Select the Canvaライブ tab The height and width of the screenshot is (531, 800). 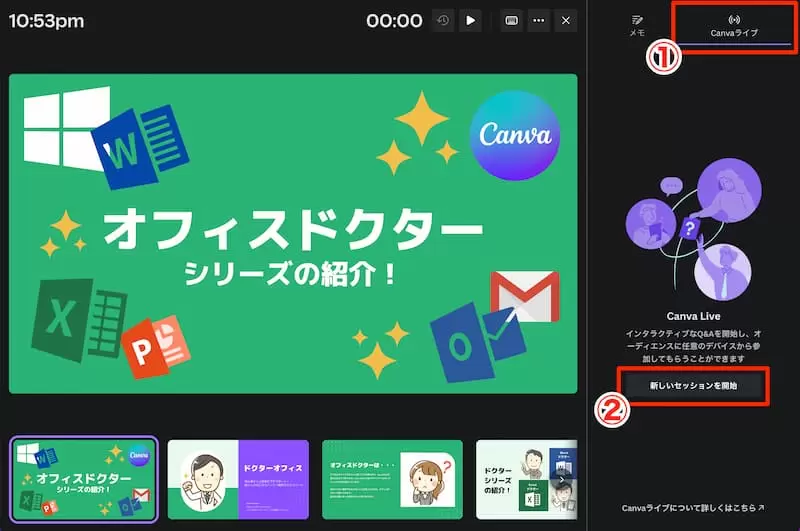click(x=734, y=26)
